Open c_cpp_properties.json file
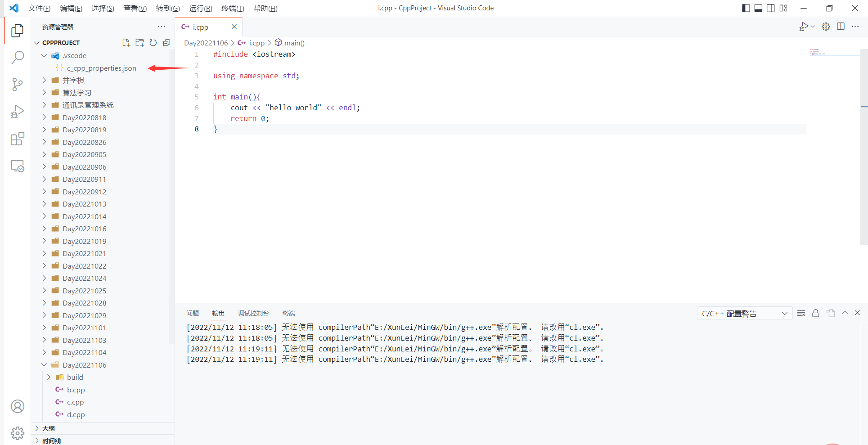The width and height of the screenshot is (868, 445). (x=102, y=68)
